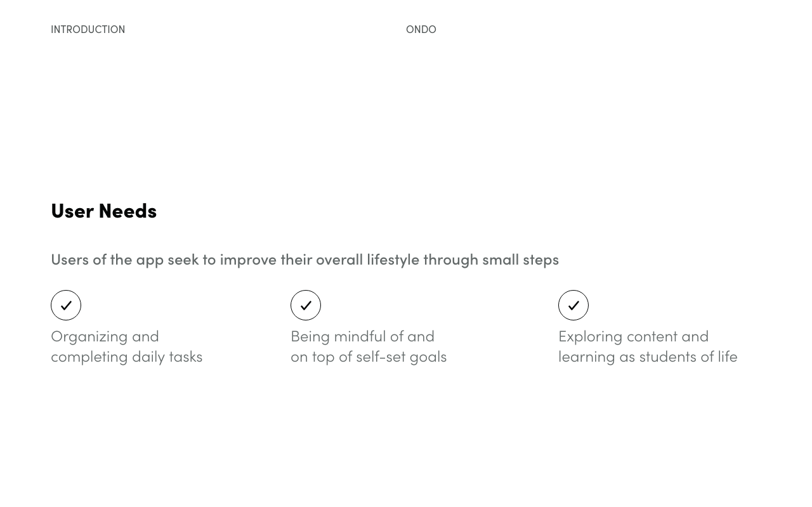812x507 pixels.
Task: Click the words 'small steps' in subtitle
Action: [520, 260]
